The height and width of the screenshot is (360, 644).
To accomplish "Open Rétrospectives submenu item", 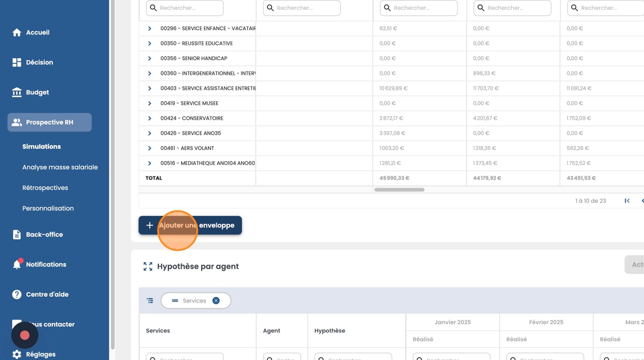I will coord(45,188).
